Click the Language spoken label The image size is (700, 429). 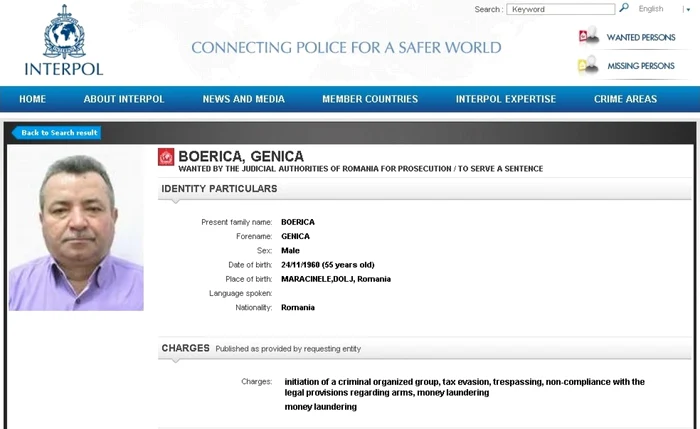[x=241, y=293]
